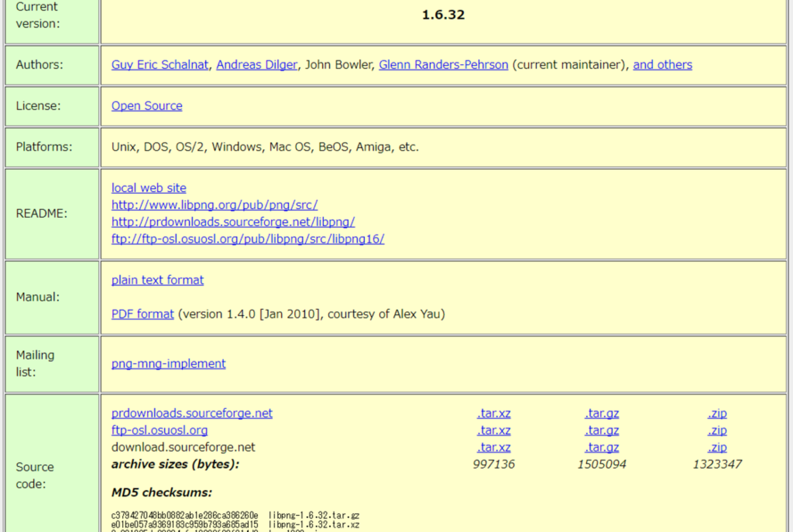793x532 pixels.
Task: Click the version number 1.6.32
Action: pyautogui.click(x=443, y=15)
